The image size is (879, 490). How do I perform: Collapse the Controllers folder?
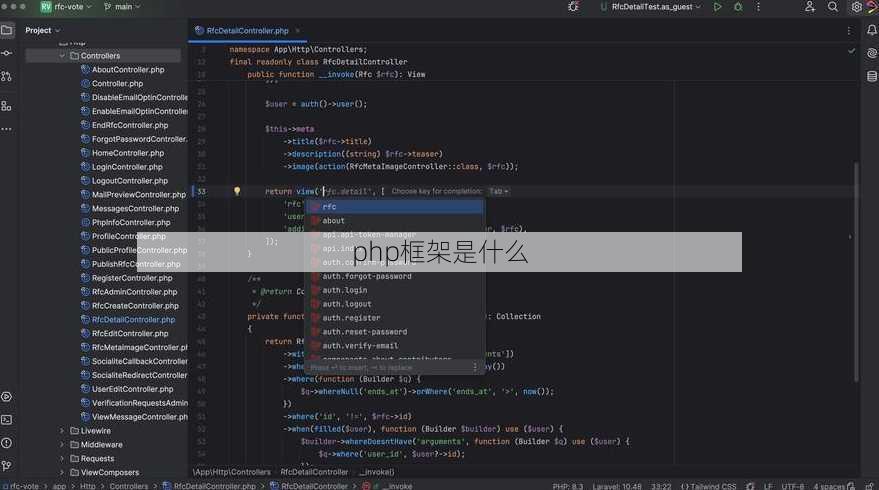click(62, 56)
